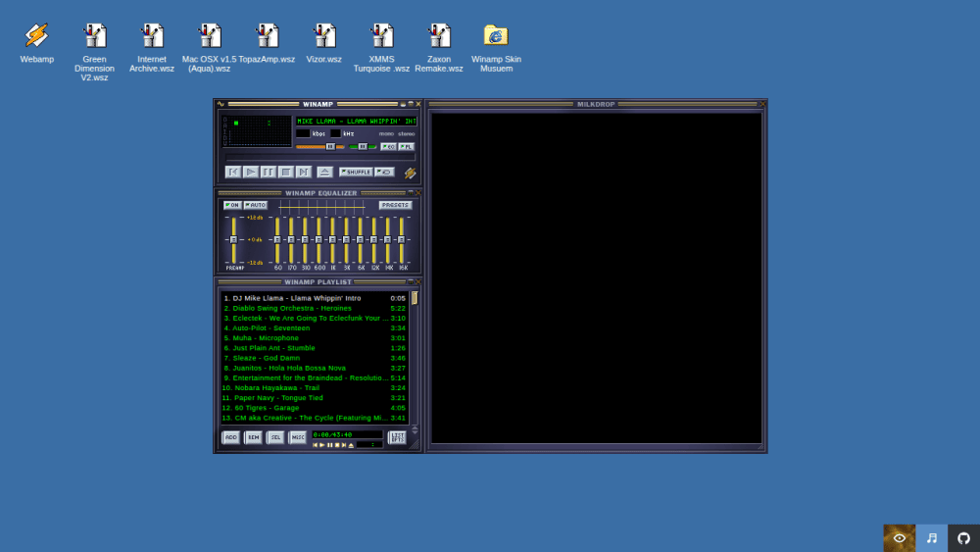Image resolution: width=980 pixels, height=552 pixels.
Task: Click Pause button in main Winamp window
Action: (x=269, y=172)
